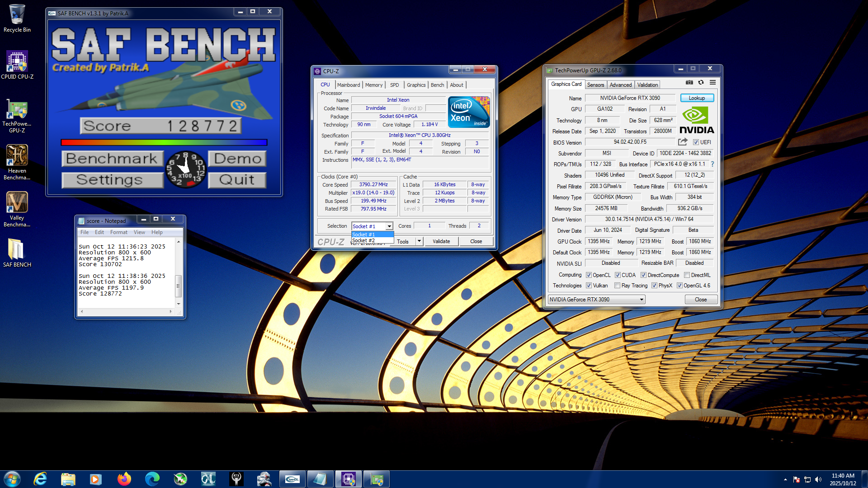Screen dimensions: 868x488
Task: Switch to the Sensors tab in GPU-Z
Action: [595, 85]
